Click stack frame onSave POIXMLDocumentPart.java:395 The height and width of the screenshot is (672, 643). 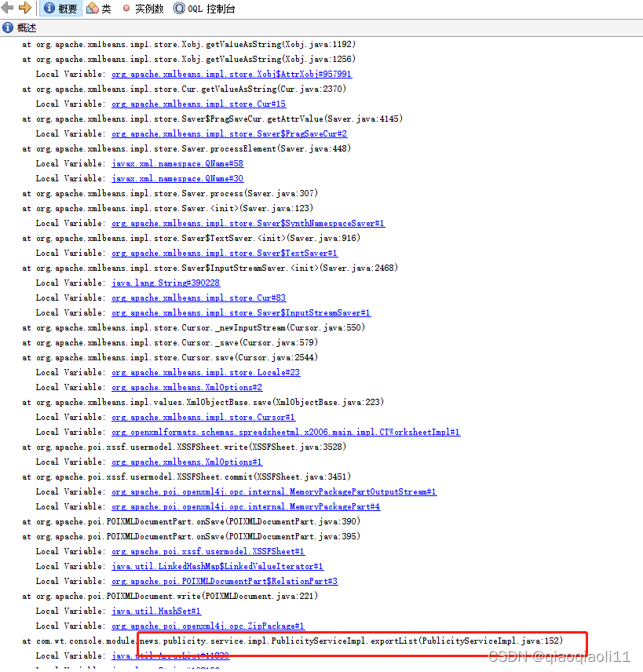(x=192, y=536)
